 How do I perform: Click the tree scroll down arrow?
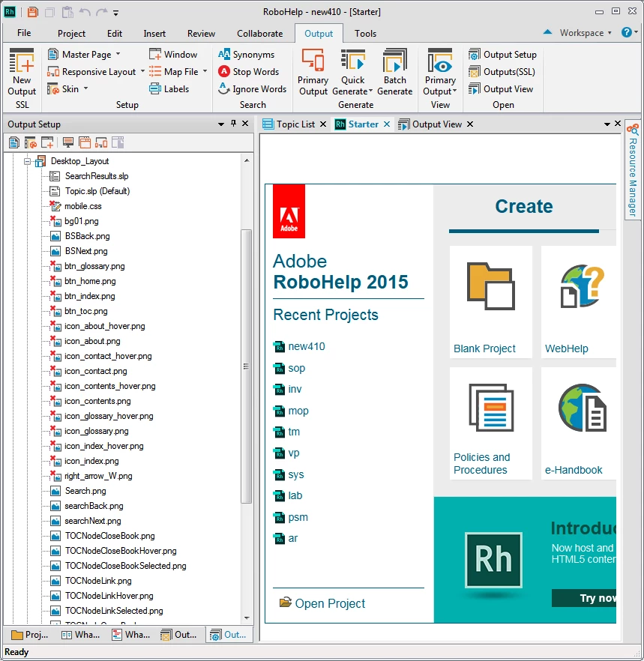click(247, 618)
